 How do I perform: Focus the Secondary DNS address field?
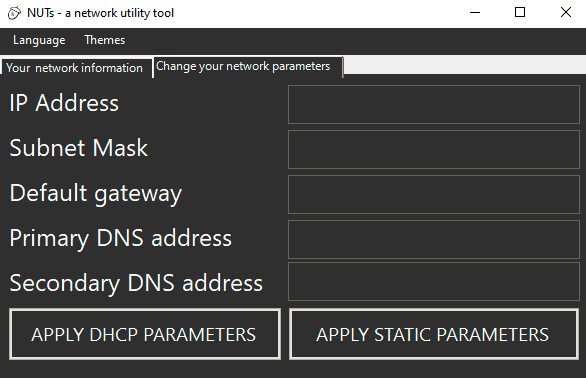click(x=434, y=282)
